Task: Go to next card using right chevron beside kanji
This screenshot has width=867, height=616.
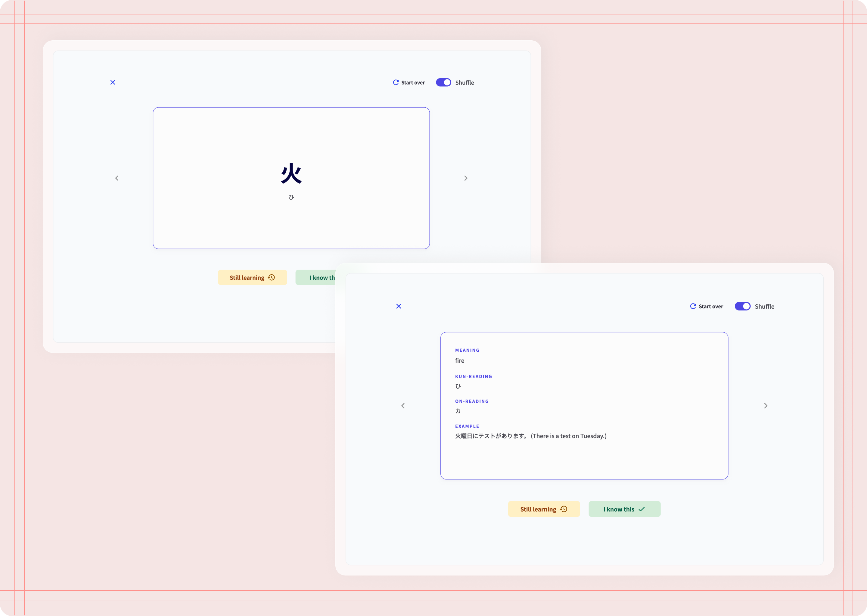Action: click(466, 178)
